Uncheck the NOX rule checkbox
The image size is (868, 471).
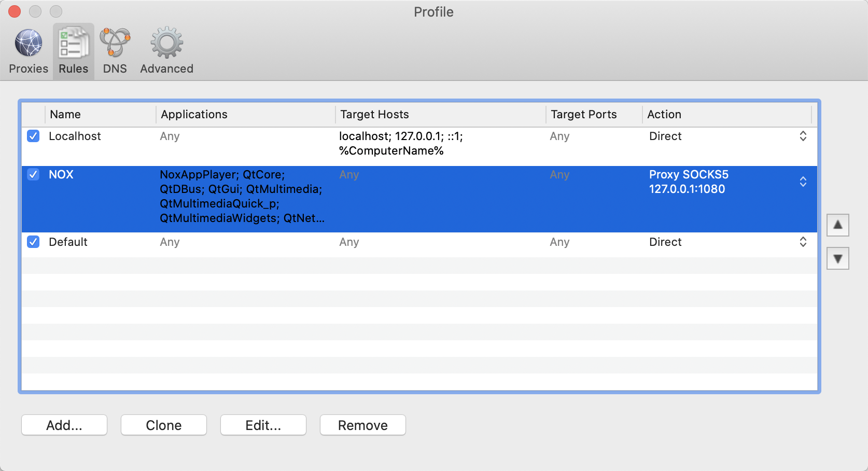point(33,174)
